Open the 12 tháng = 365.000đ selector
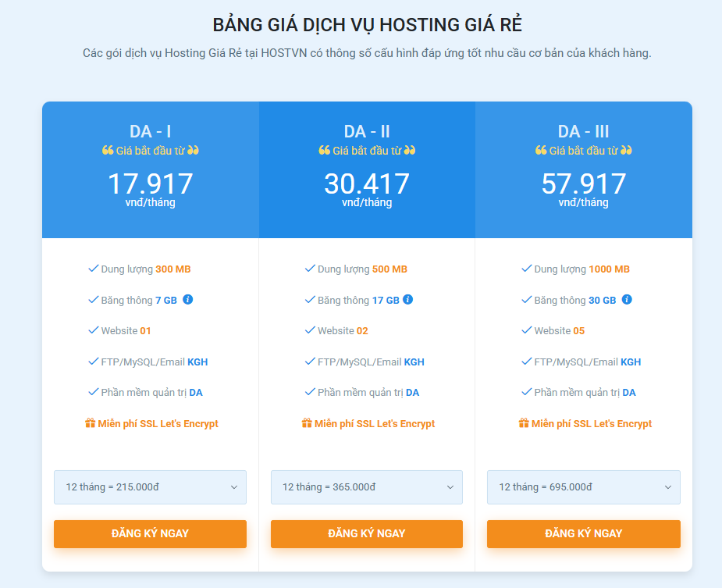The width and height of the screenshot is (722, 588). (366, 486)
